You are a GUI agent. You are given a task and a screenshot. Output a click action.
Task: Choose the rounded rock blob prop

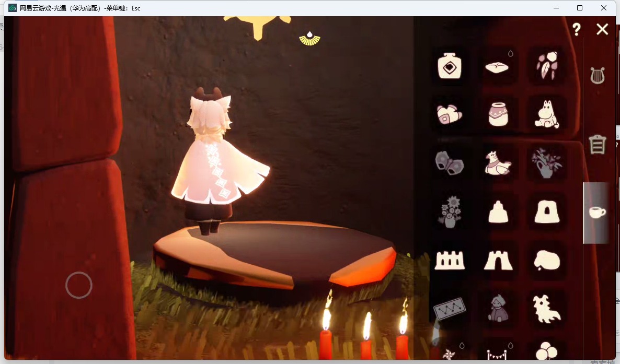point(547,261)
